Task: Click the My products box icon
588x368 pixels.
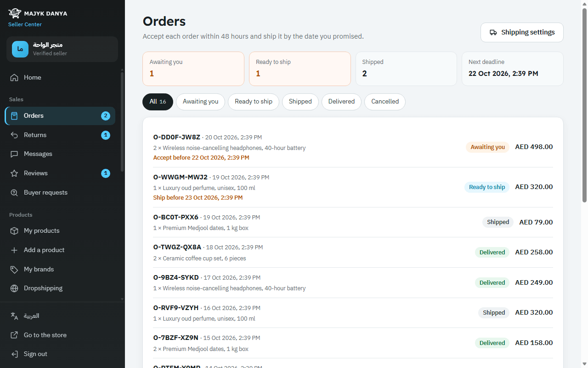Action: click(x=15, y=231)
